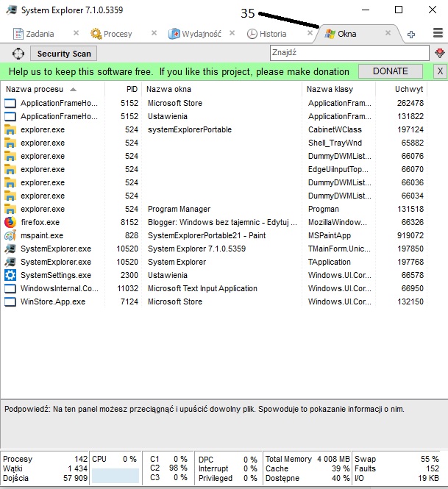The width and height of the screenshot is (448, 489).
Task: Select the SystemSettings.exe process name
Action: point(56,275)
